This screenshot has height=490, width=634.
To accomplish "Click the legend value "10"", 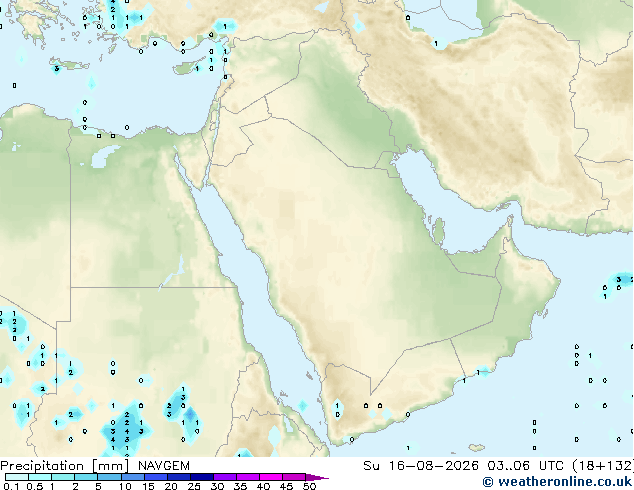I will (125, 486).
